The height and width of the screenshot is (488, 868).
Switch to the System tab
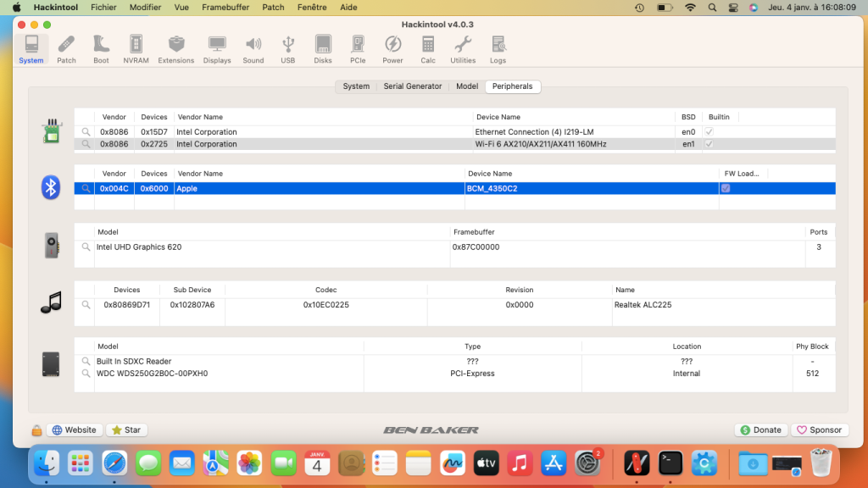click(x=356, y=86)
